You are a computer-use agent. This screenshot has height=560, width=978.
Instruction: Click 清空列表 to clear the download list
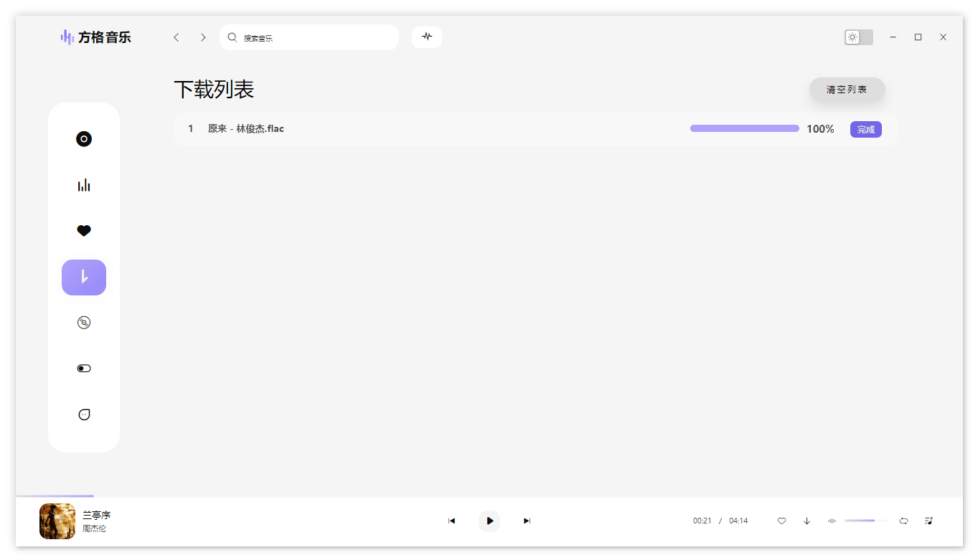[847, 89]
